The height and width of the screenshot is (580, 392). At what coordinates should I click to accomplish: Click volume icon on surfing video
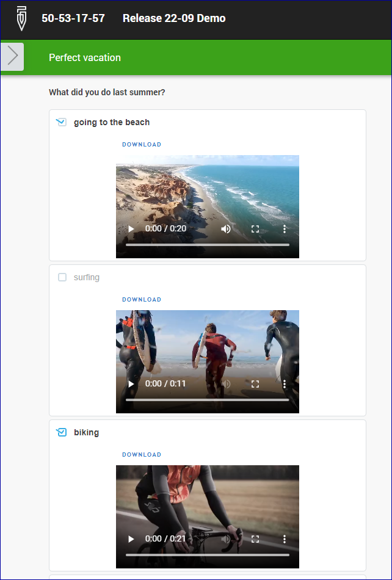tap(226, 383)
